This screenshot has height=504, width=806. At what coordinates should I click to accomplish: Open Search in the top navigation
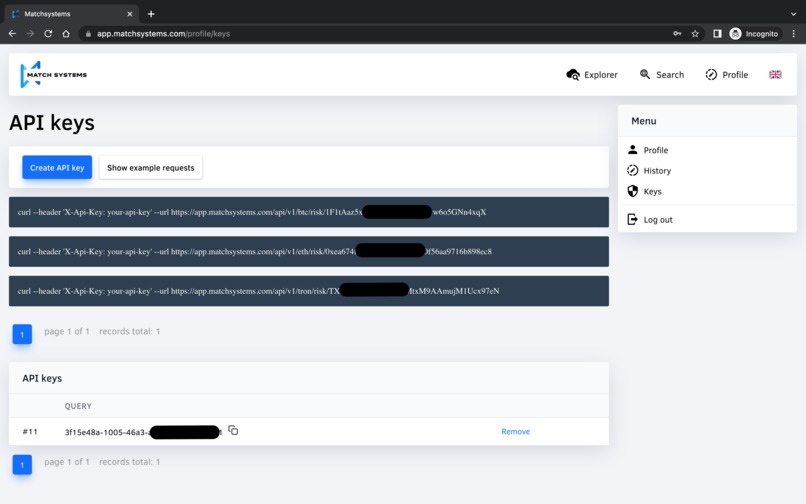tap(662, 75)
